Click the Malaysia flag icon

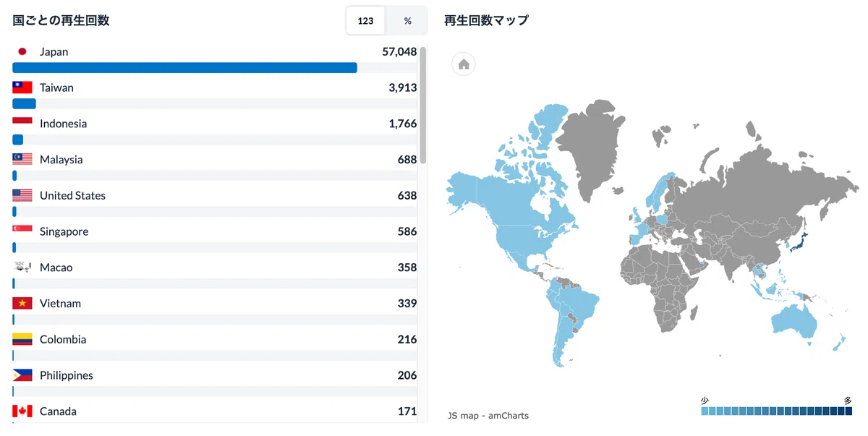(x=22, y=159)
